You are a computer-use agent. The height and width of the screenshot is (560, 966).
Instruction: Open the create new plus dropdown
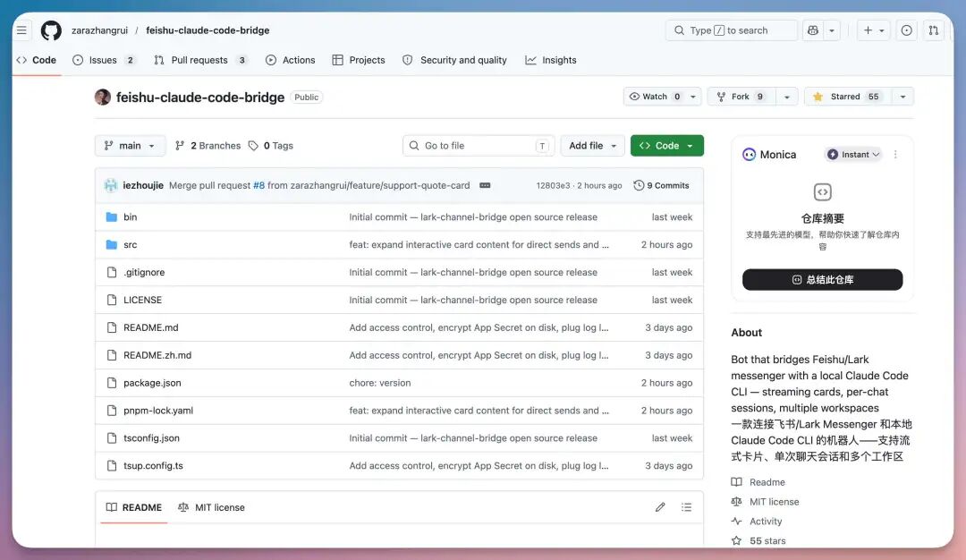[x=874, y=30]
